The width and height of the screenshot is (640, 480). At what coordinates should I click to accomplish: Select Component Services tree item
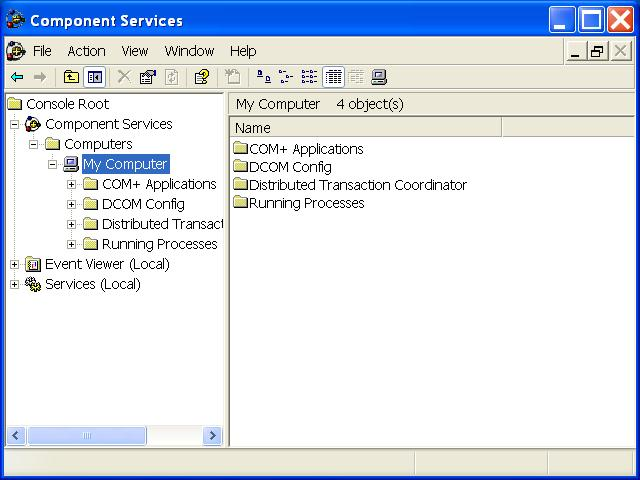tap(109, 124)
